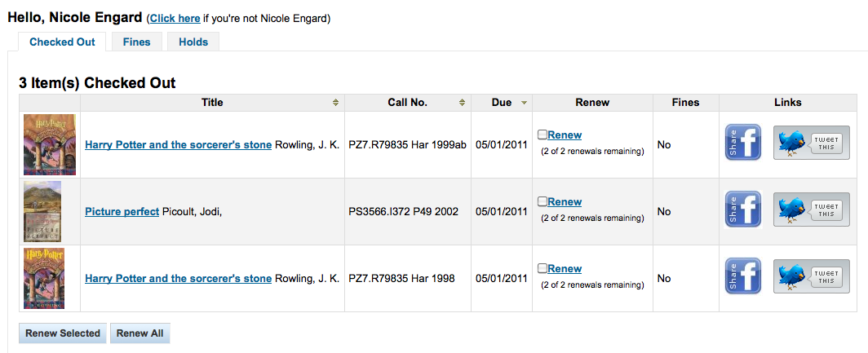This screenshot has height=353, width=868.
Task: Click the Picture perfect cover thumbnail
Action: tap(42, 211)
